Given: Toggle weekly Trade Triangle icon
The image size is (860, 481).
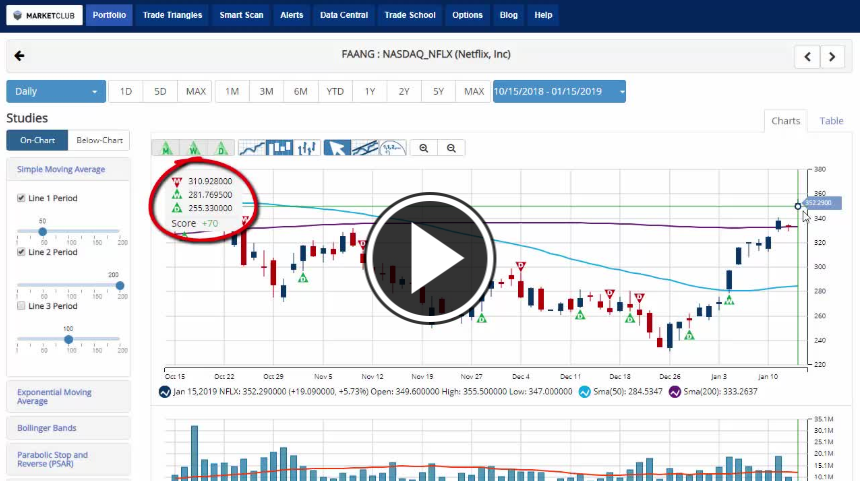Looking at the screenshot, I should pos(194,148).
